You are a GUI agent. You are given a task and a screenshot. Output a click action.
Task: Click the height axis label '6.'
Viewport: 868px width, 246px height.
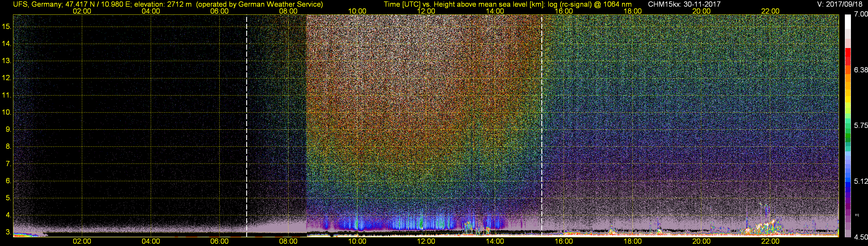(x=8, y=181)
